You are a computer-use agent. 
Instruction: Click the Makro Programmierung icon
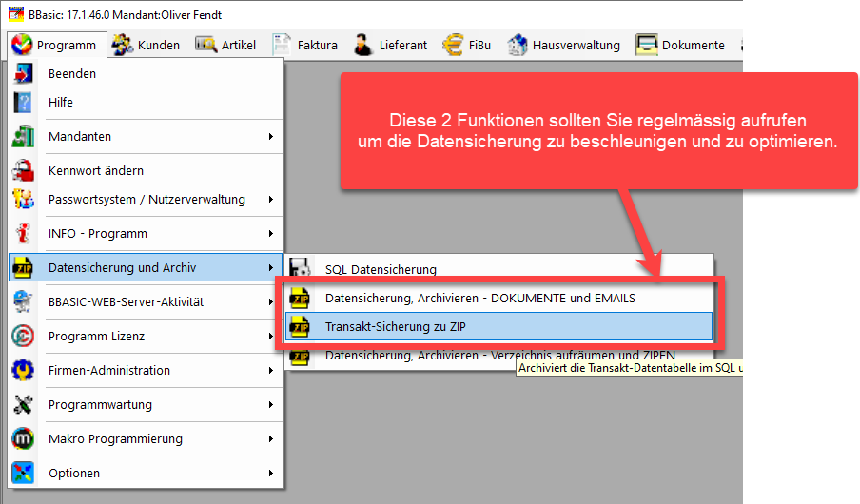(x=23, y=438)
